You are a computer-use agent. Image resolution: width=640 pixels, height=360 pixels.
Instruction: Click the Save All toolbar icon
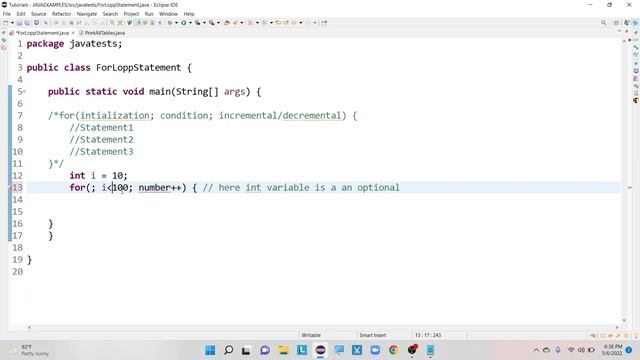click(27, 23)
